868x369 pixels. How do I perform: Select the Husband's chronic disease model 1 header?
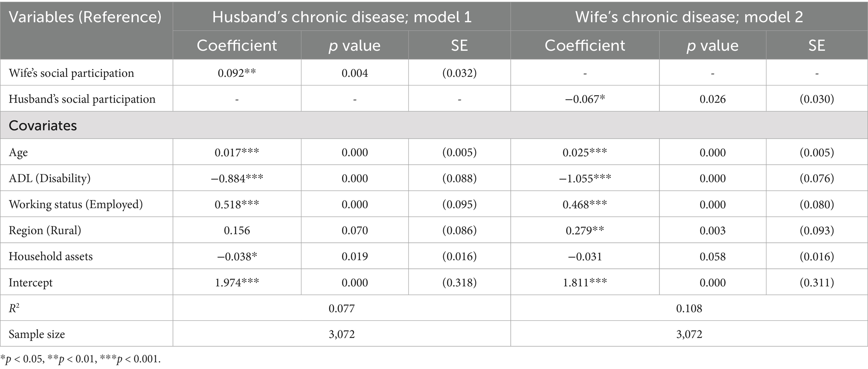(x=342, y=17)
